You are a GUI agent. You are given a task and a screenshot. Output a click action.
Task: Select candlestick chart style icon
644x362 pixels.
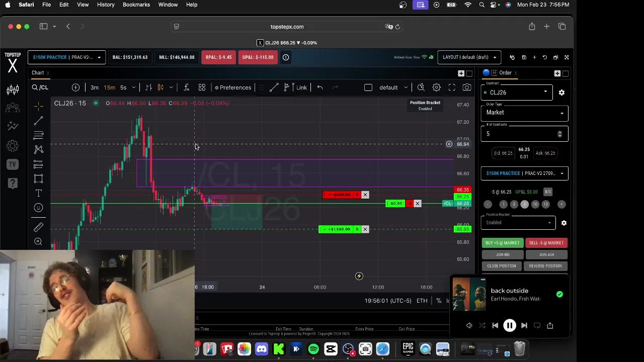[x=160, y=87]
